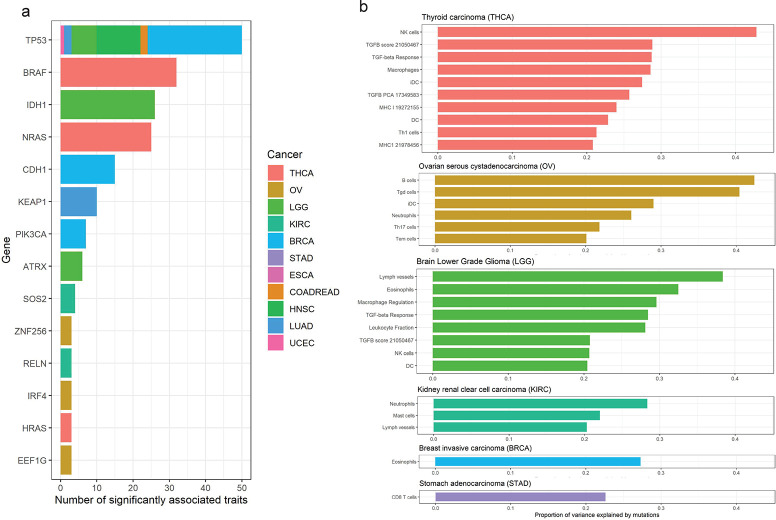
Task: Click NK cells bar in Thyroid carcinoma chart
Action: click(596, 32)
